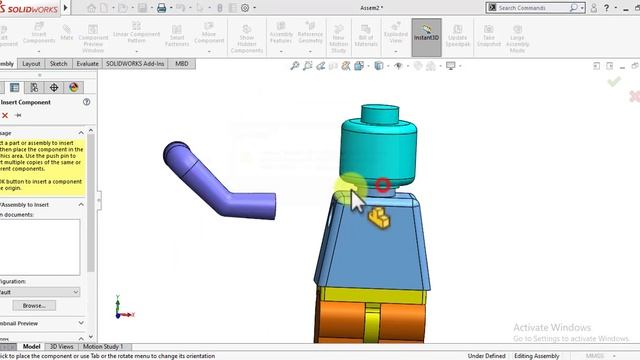The image size is (640, 360).
Task: Click the Search Commands field
Action: click(x=533, y=8)
